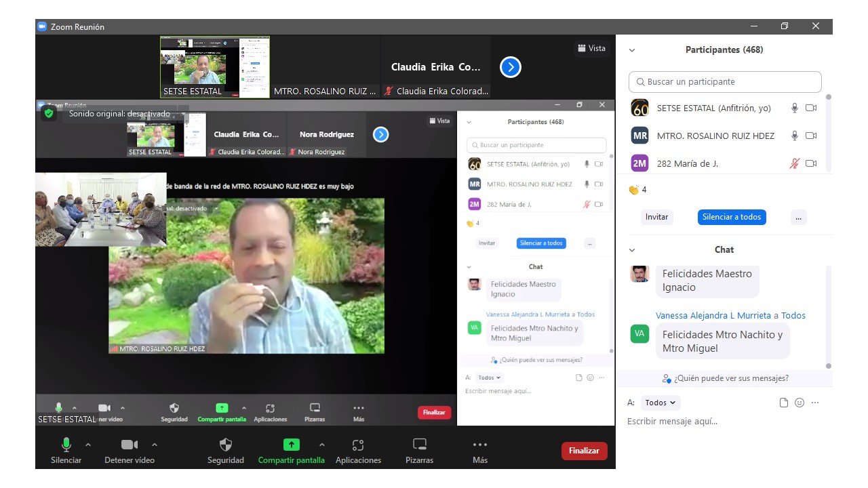Viewport: 868px width, 488px height.
Task: Toggle MTRO. ROSALINO RUIZ HDEZ microphone icon
Action: [795, 136]
